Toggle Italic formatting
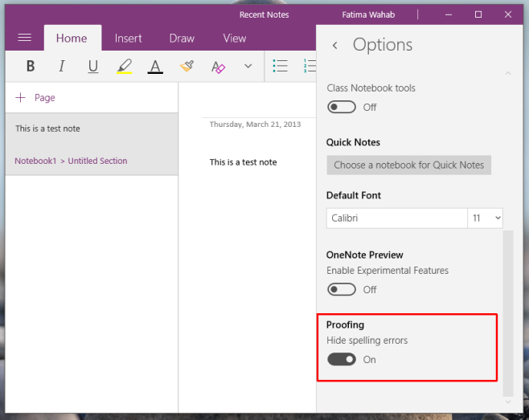Image resolution: width=529 pixels, height=420 pixels. [62, 66]
